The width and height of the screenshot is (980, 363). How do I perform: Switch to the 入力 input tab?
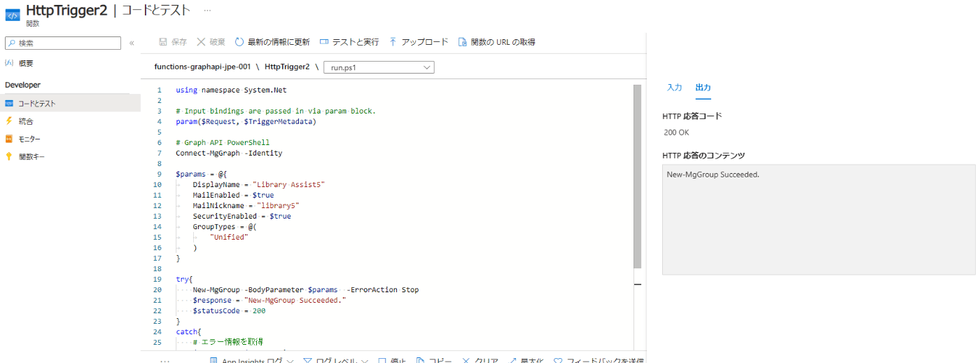(x=674, y=88)
